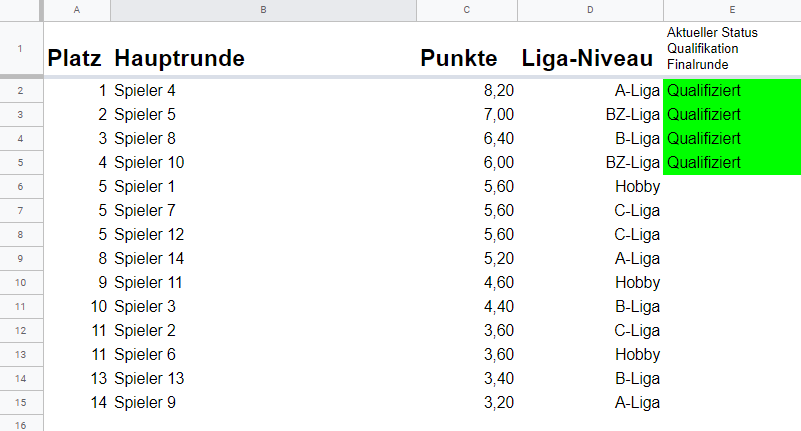Select column B header

[263, 10]
